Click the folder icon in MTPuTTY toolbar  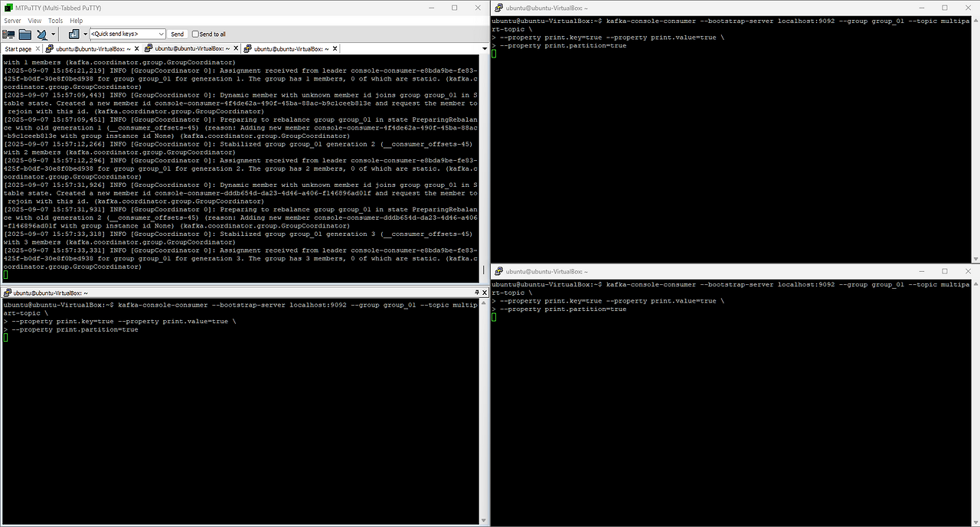(25, 34)
